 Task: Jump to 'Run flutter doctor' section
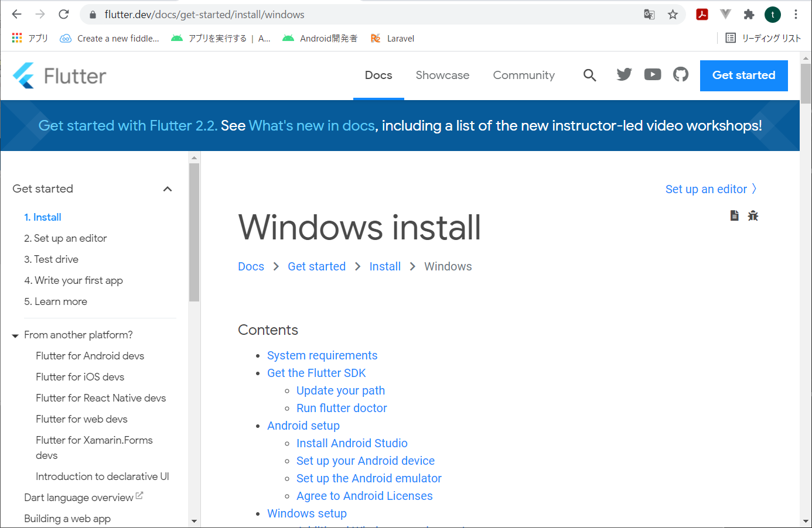(342, 408)
